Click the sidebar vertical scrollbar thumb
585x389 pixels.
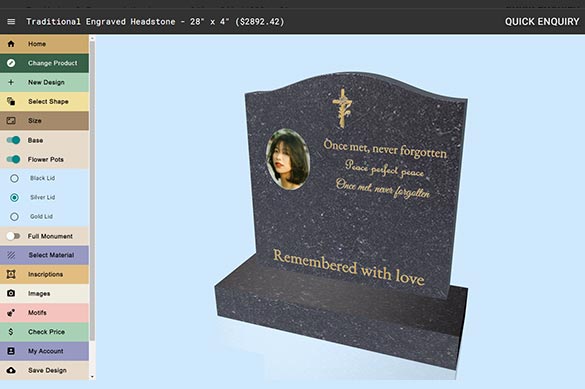[x=92, y=191]
